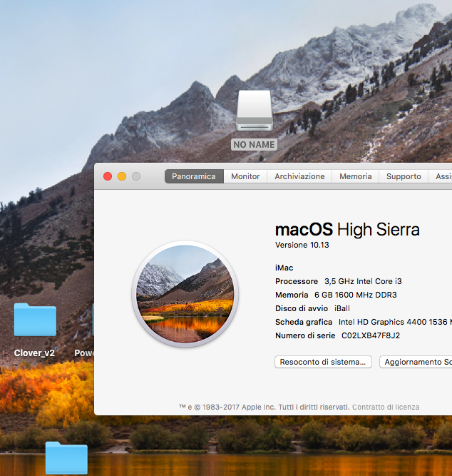Open the Memoria tab

coord(355,176)
